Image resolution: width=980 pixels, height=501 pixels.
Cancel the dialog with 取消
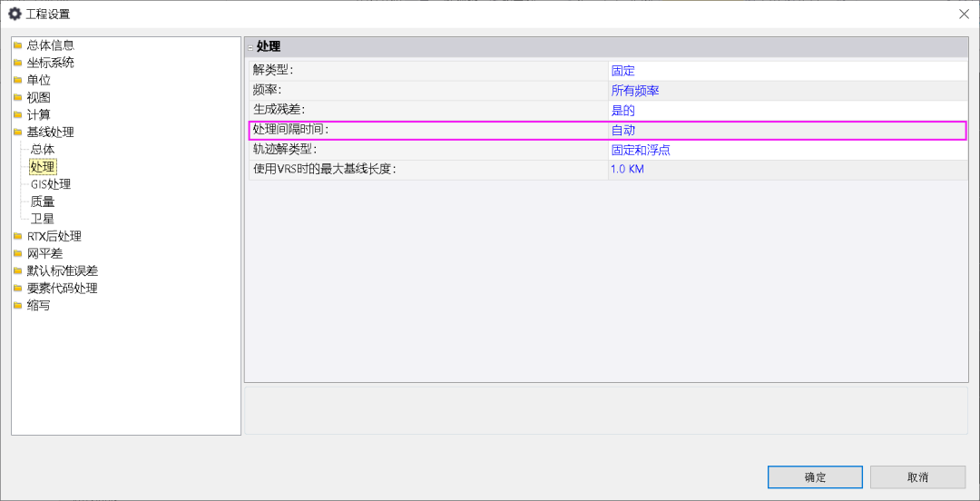(917, 477)
